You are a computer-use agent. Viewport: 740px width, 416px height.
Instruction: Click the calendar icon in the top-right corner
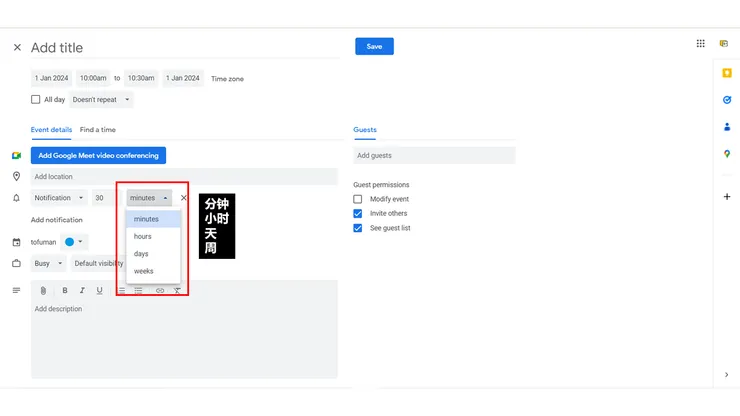coord(723,43)
